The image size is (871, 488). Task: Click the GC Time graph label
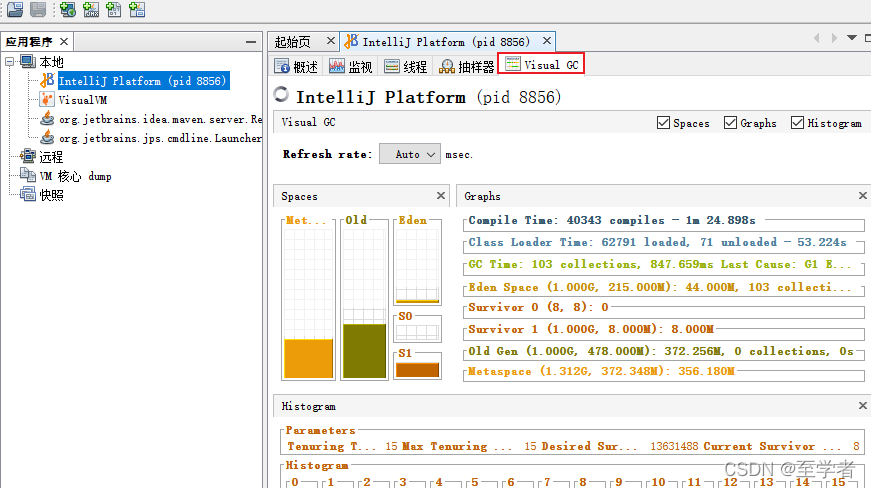click(659, 264)
